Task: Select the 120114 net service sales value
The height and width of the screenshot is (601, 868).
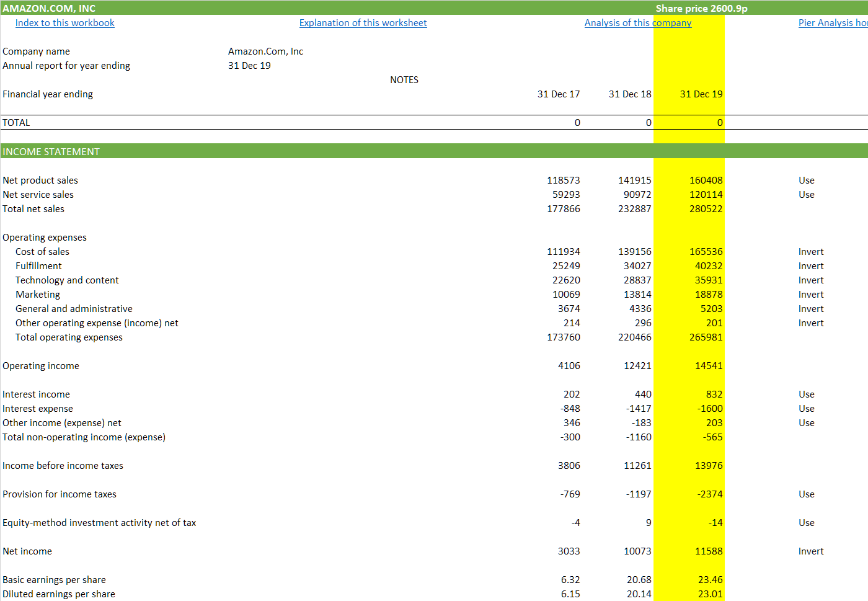Action: [x=706, y=195]
